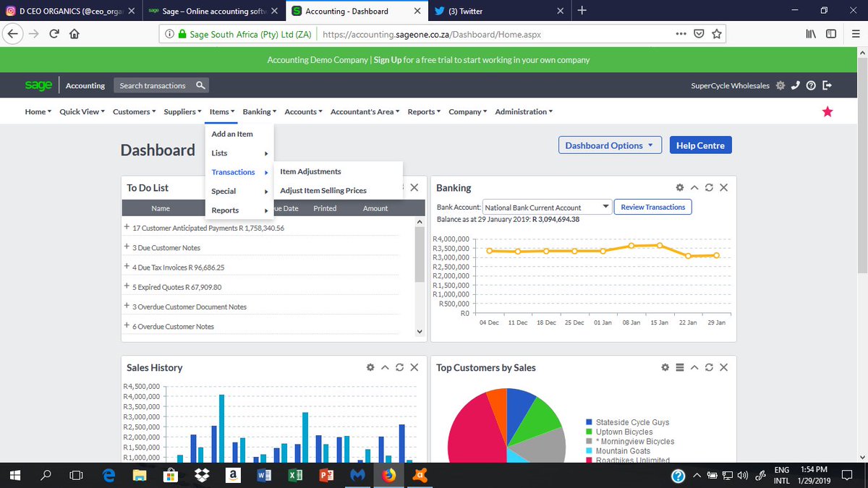Click Stateside Cycle Guys legend swatch

590,422
